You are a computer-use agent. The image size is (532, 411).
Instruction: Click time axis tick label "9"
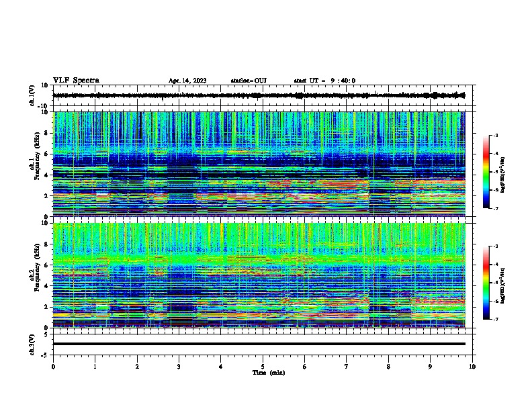point(430,367)
